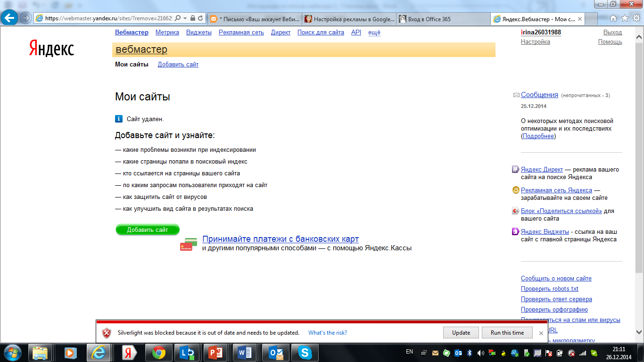Open the Виджеты top navigation link
Viewport: 644px width, 362px height.
pyautogui.click(x=199, y=33)
